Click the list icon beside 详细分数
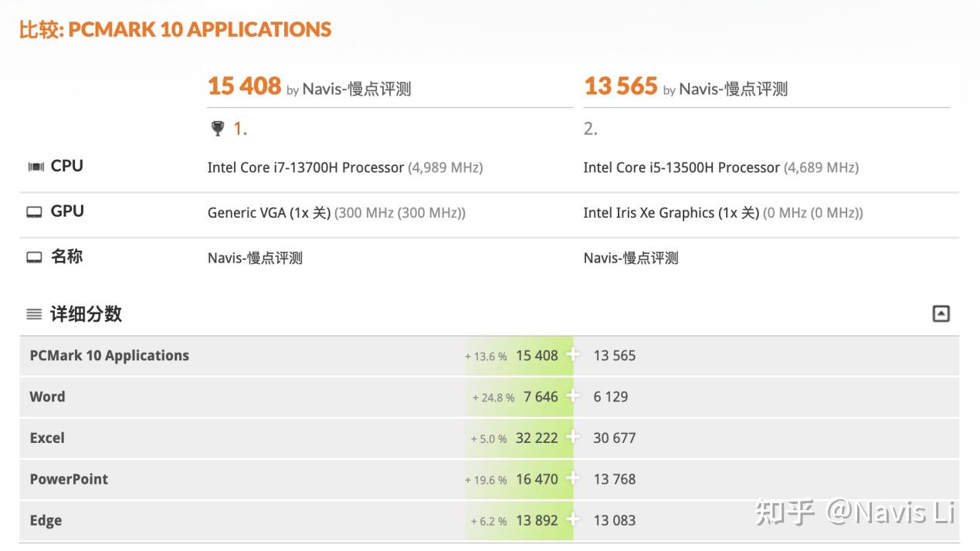Image resolution: width=980 pixels, height=551 pixels. click(x=34, y=314)
